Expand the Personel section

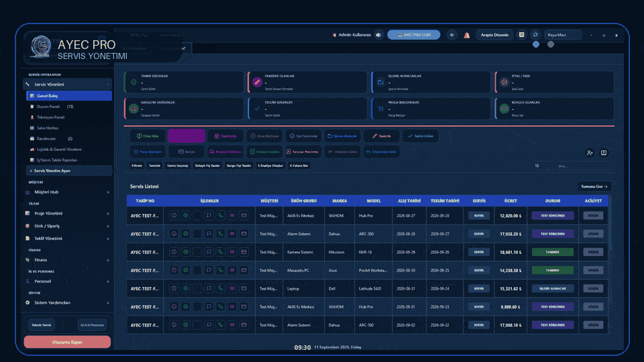67,281
